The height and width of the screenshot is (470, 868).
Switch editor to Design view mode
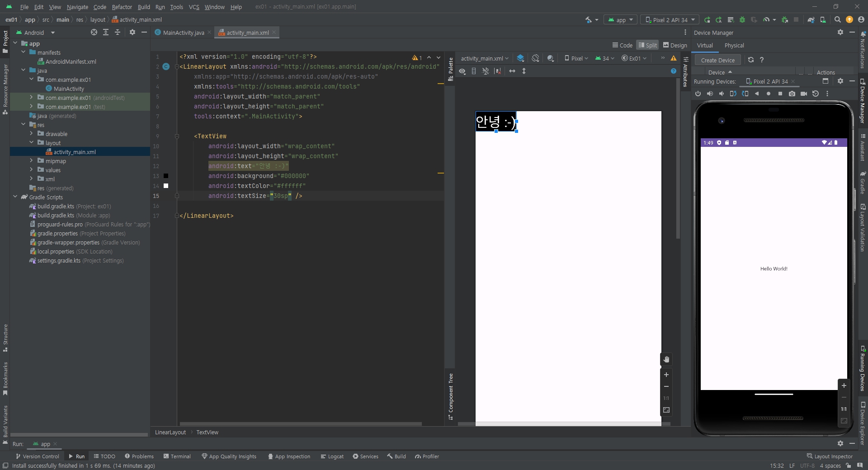click(675, 45)
